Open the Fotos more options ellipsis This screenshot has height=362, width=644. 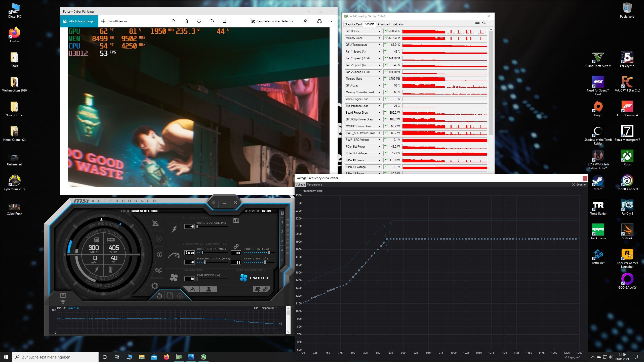click(x=332, y=21)
